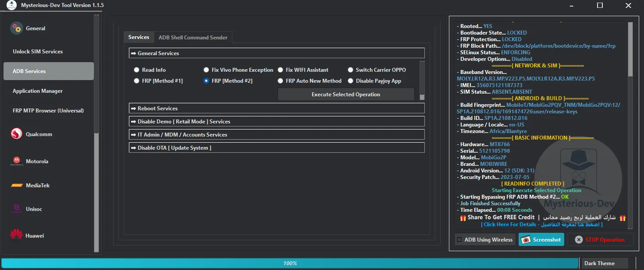The image size is (644, 270).
Task: Click the Security Patch 2023-07-05 value
Action: tap(515, 177)
